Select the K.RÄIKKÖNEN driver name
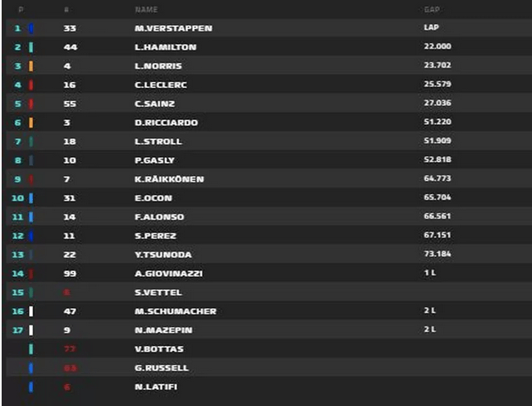This screenshot has width=532, height=406. 169,179
